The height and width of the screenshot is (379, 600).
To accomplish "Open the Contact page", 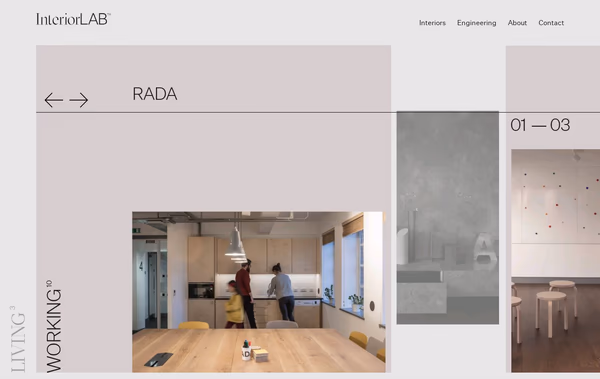I will tap(551, 23).
